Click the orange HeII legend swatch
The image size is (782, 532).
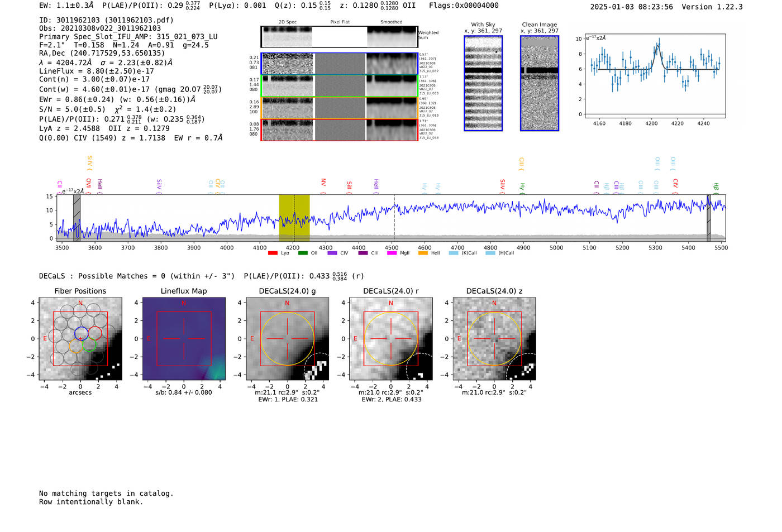coord(423,253)
